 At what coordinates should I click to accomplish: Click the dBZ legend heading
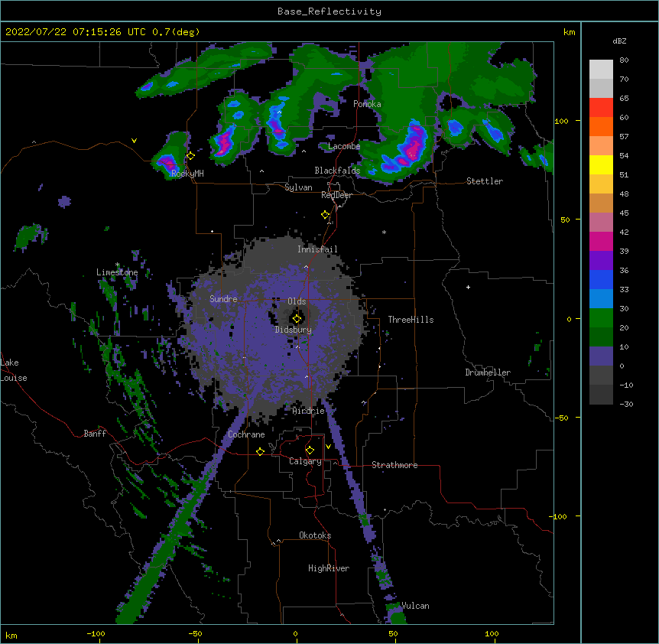(x=619, y=41)
